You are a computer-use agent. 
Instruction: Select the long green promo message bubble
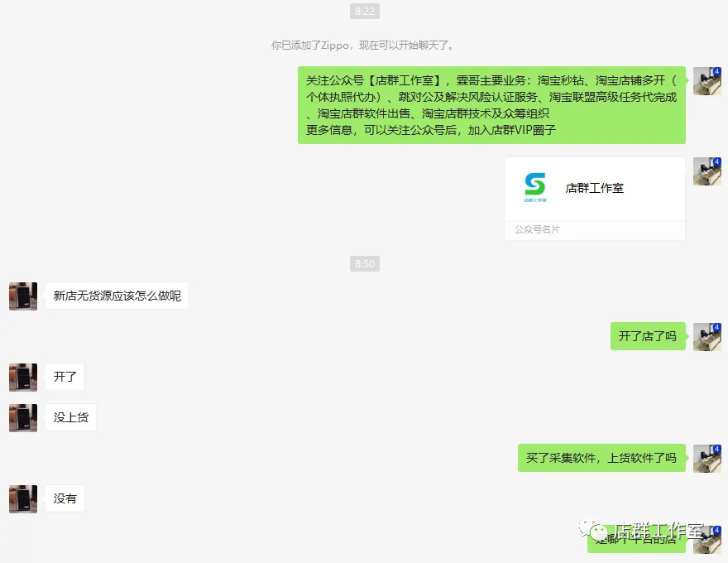click(491, 105)
